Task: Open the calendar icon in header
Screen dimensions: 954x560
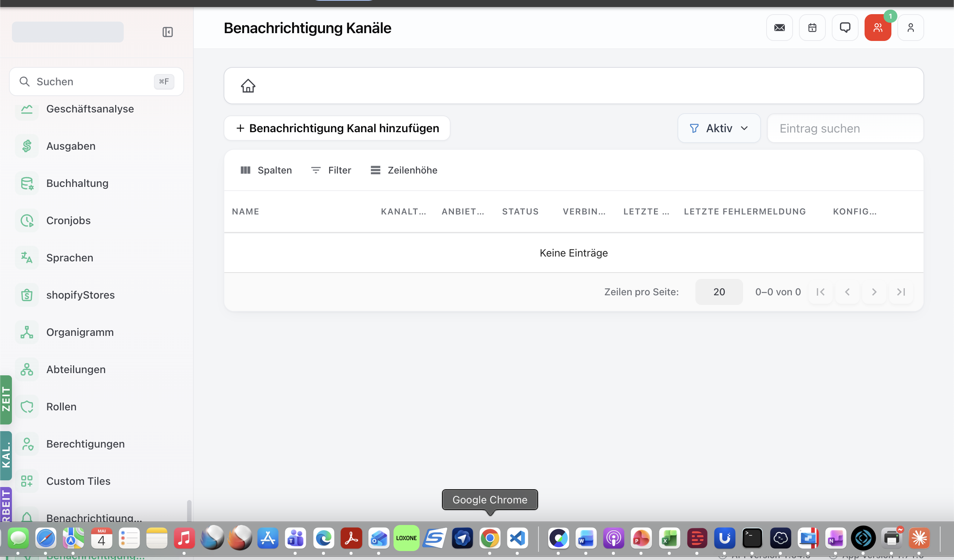Action: click(x=812, y=28)
